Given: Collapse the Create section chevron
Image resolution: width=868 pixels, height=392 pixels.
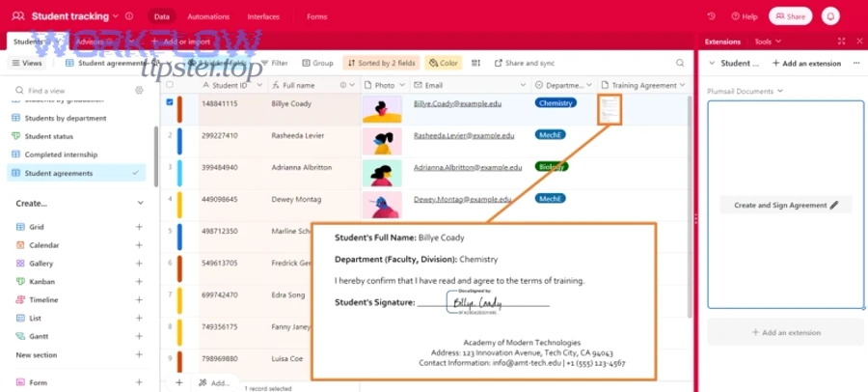Looking at the screenshot, I should pyautogui.click(x=140, y=204).
